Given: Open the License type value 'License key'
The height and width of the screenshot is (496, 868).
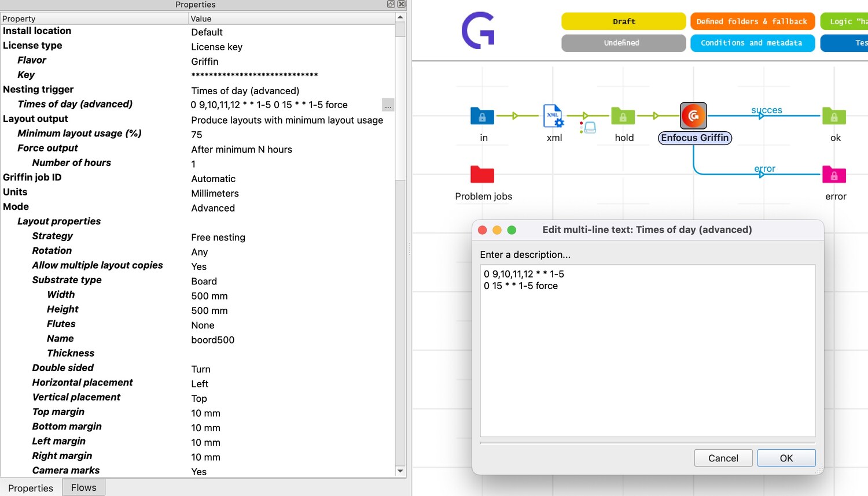Looking at the screenshot, I should coord(216,47).
